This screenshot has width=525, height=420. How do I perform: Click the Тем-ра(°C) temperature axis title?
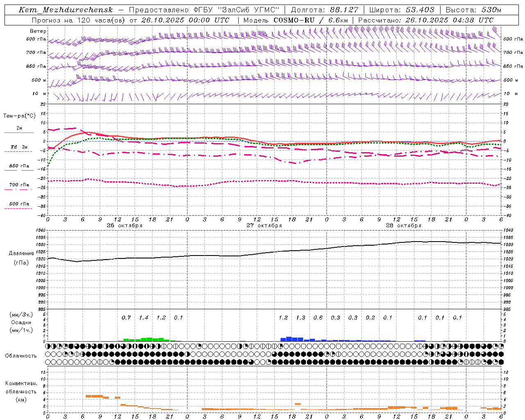coord(19,116)
